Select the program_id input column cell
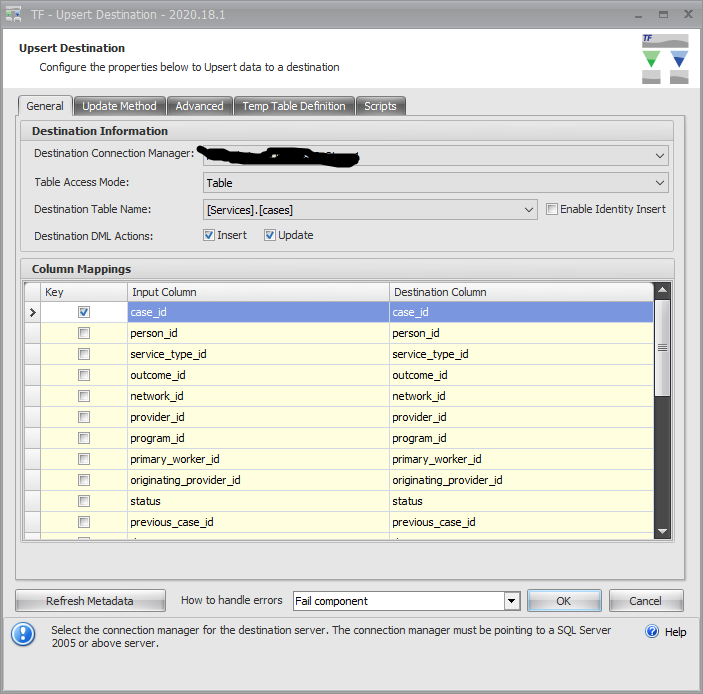The height and width of the screenshot is (694, 703). pyautogui.click(x=258, y=438)
